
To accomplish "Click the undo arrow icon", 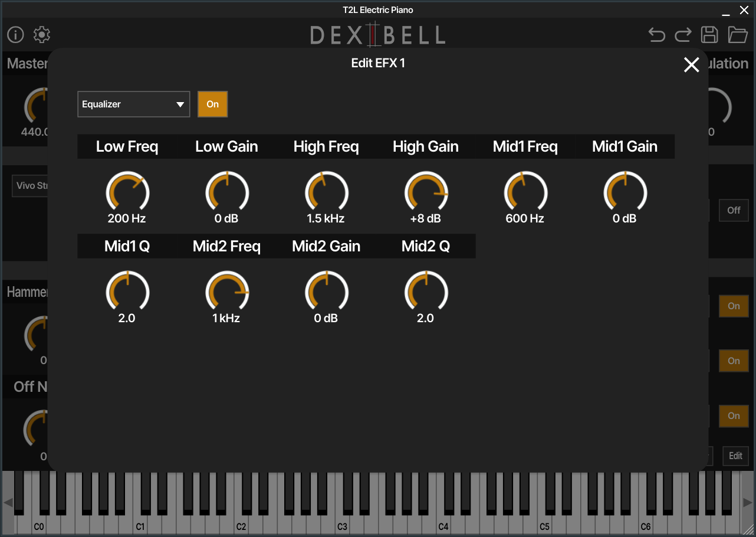I will tap(656, 35).
